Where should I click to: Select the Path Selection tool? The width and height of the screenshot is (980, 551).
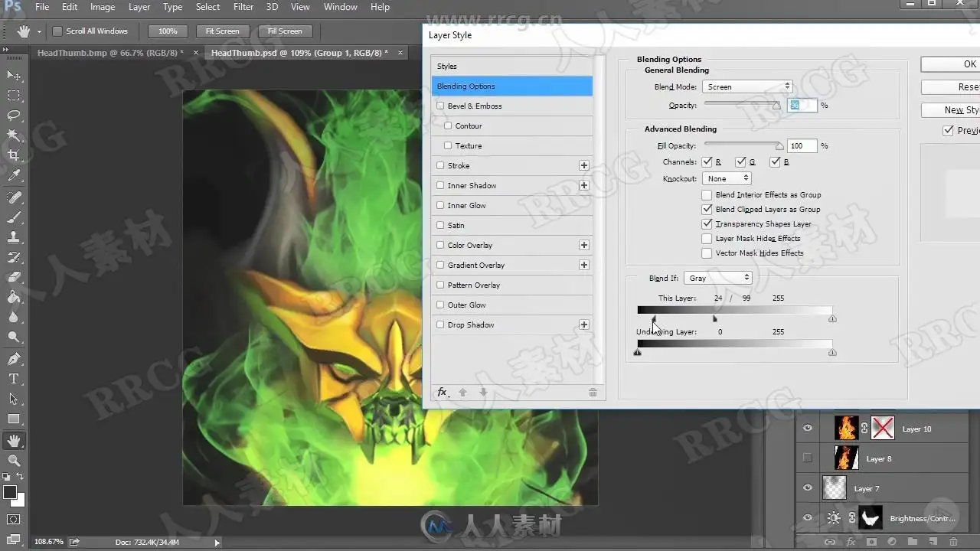click(14, 399)
